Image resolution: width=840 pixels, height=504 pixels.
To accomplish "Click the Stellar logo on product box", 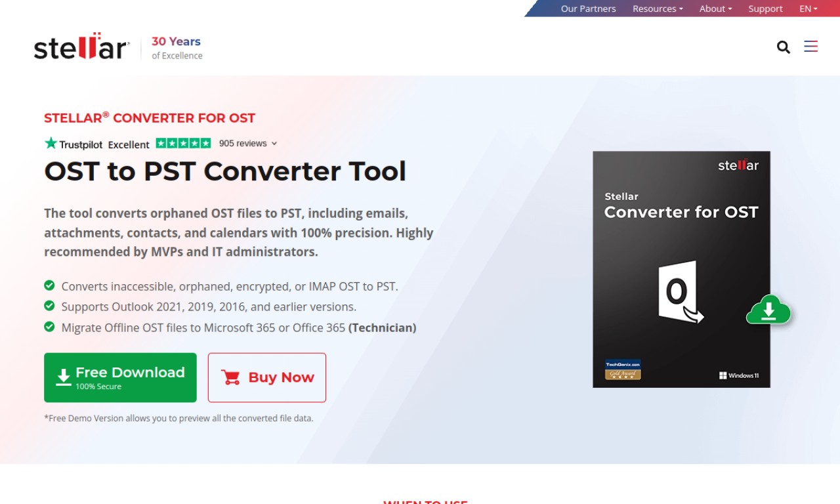I will click(x=738, y=165).
